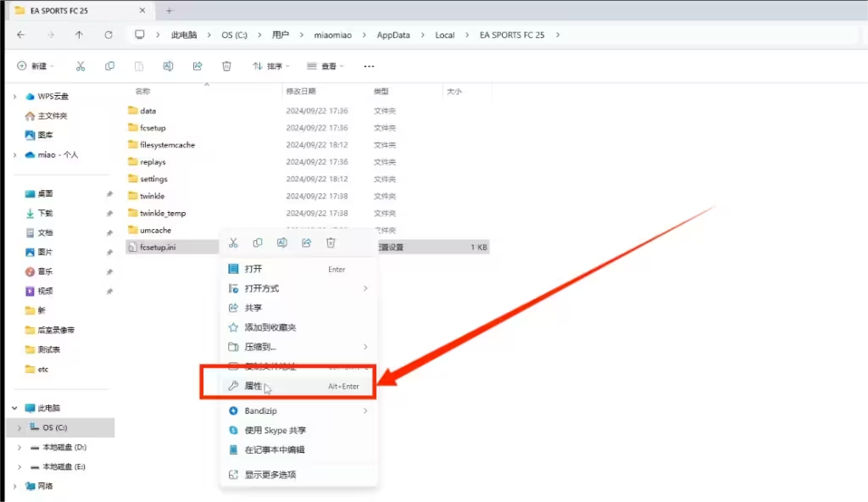Open etc folder in sidebar
The height and width of the screenshot is (502, 868).
tap(37, 369)
